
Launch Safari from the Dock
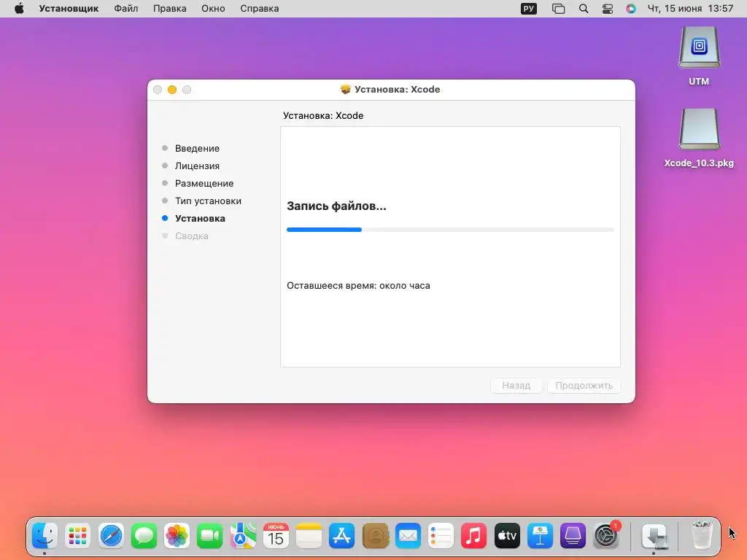(x=111, y=536)
